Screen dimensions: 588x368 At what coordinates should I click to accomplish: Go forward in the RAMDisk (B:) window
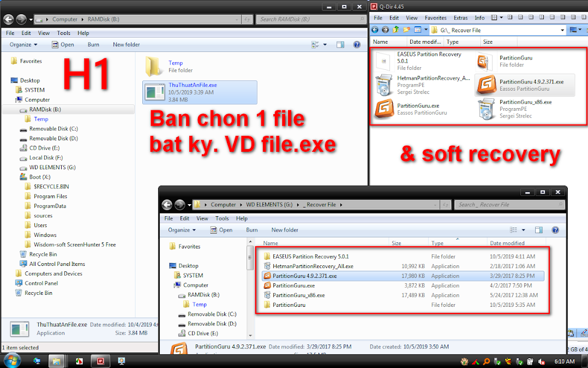click(x=21, y=19)
